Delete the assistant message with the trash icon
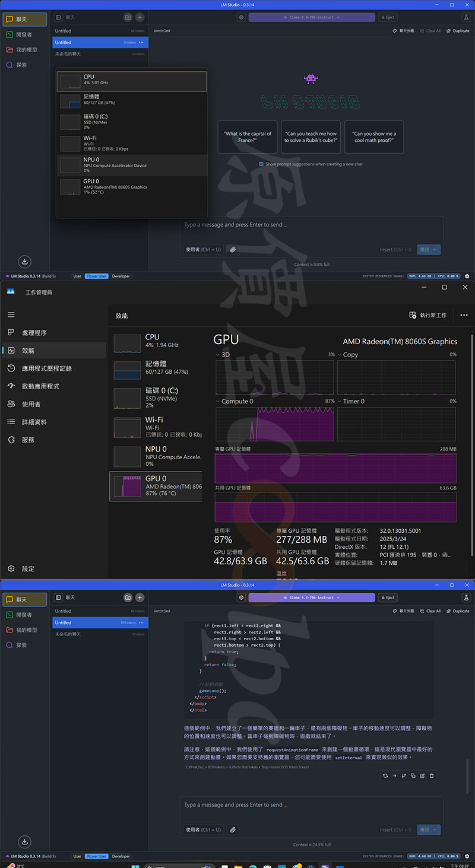This screenshot has width=475, height=868. tap(432, 775)
